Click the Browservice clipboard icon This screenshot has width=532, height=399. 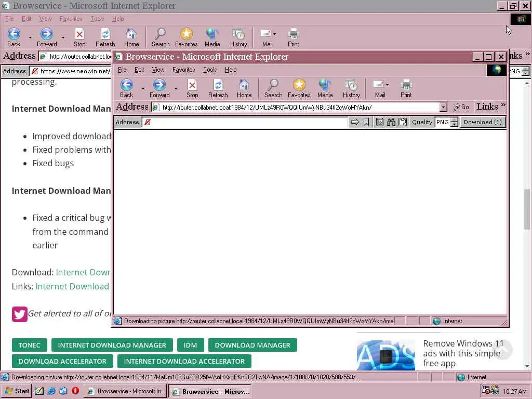click(x=403, y=122)
